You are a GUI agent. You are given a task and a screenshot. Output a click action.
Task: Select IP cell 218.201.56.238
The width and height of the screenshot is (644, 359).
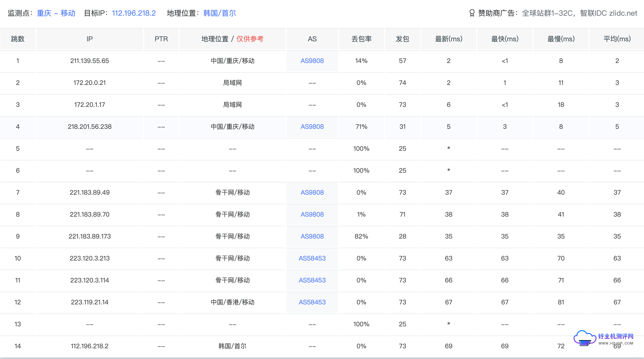click(90, 127)
